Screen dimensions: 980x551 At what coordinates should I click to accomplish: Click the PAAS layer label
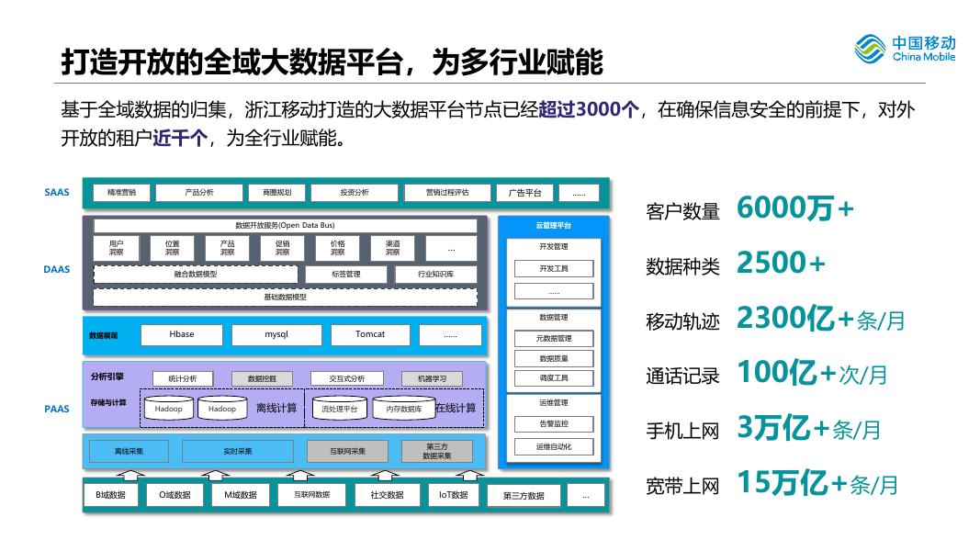coord(57,409)
